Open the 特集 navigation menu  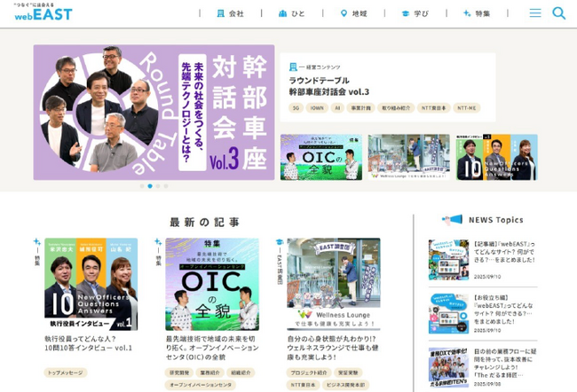(477, 13)
